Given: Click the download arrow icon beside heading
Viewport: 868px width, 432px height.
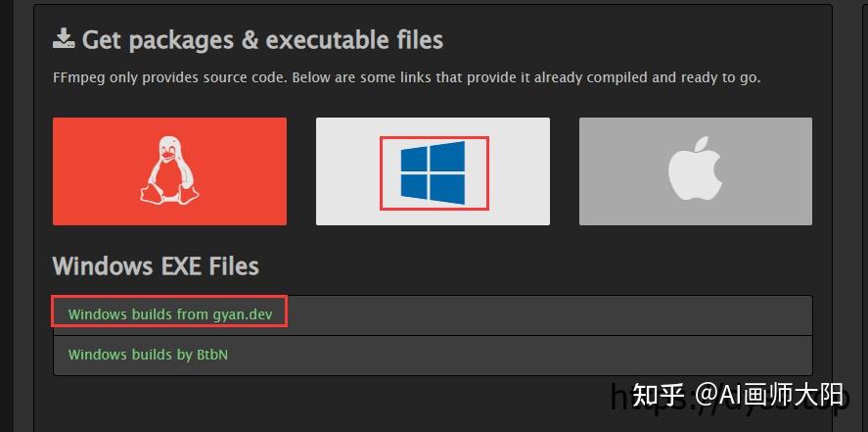Looking at the screenshot, I should pyautogui.click(x=63, y=39).
